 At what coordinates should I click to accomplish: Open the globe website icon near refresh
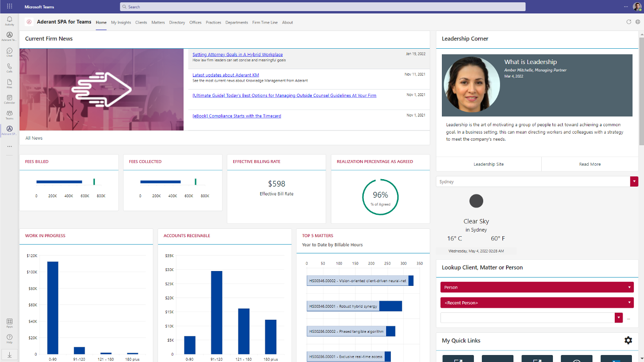(637, 21)
